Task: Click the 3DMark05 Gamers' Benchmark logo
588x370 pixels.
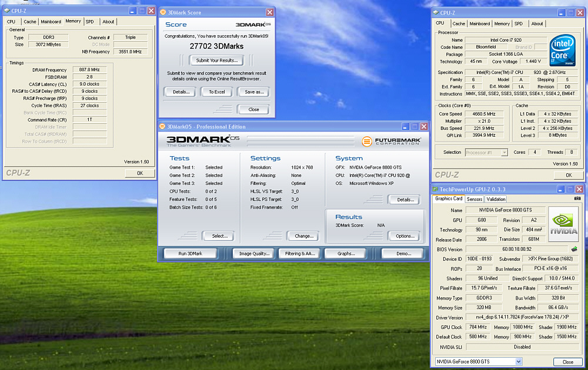Action: click(203, 141)
